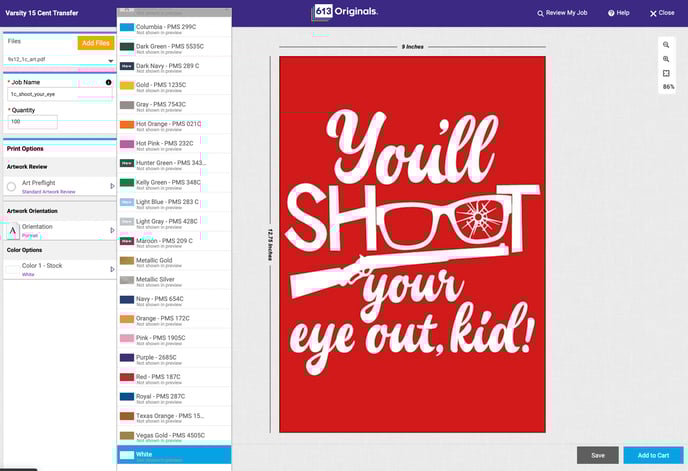Close the job editor

coord(662,13)
